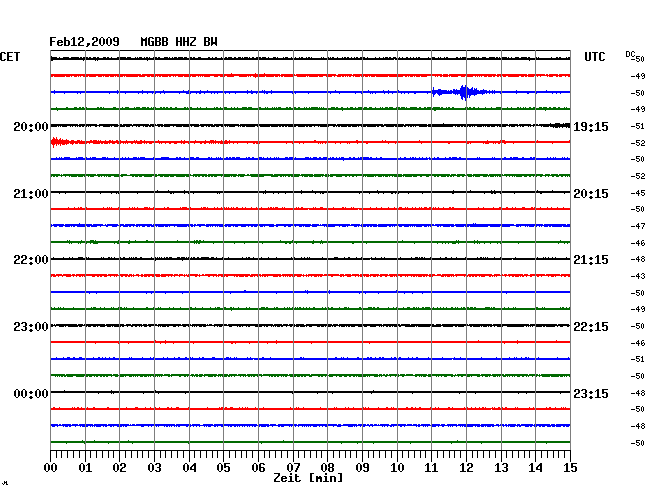Click the red seismic burst below the 20:00 trace
The image size is (650, 494).
click(60, 142)
